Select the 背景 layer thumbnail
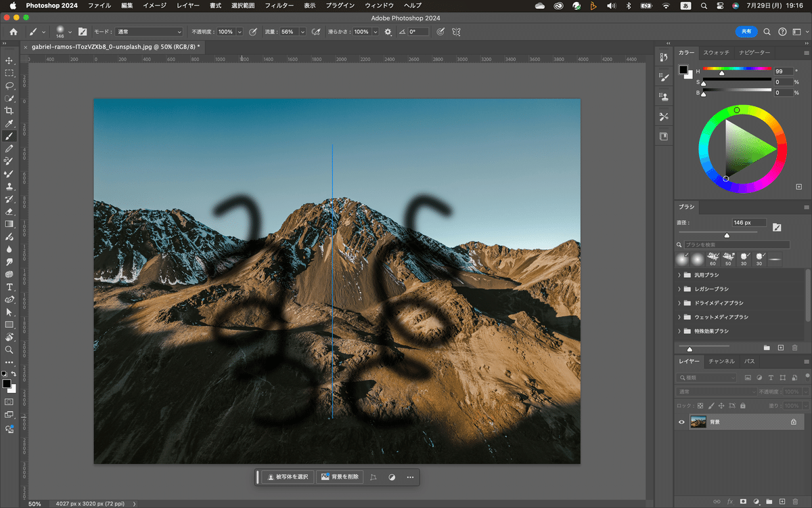The width and height of the screenshot is (812, 508). click(698, 422)
